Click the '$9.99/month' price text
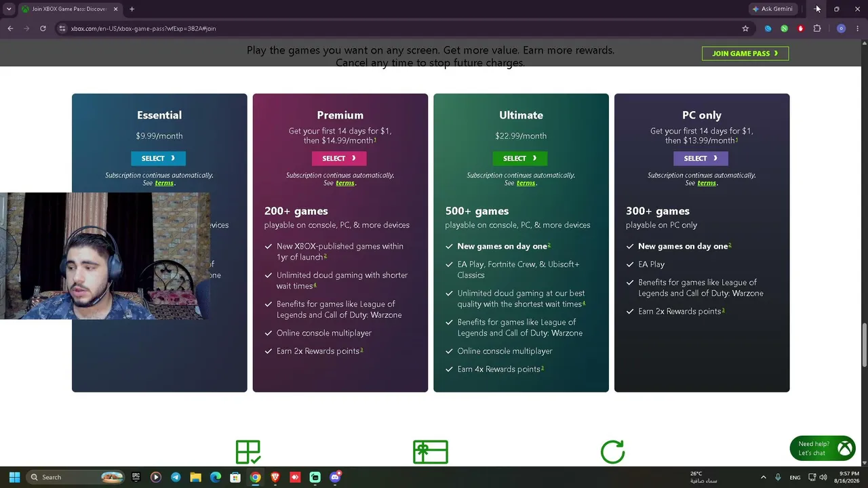 click(x=159, y=136)
